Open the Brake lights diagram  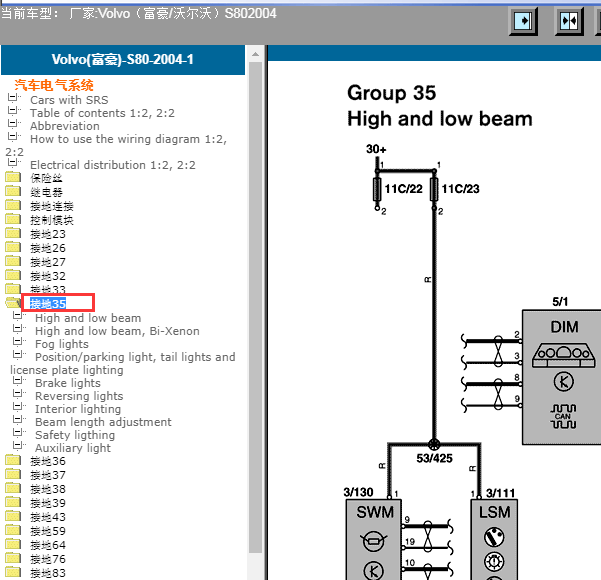coord(68,383)
